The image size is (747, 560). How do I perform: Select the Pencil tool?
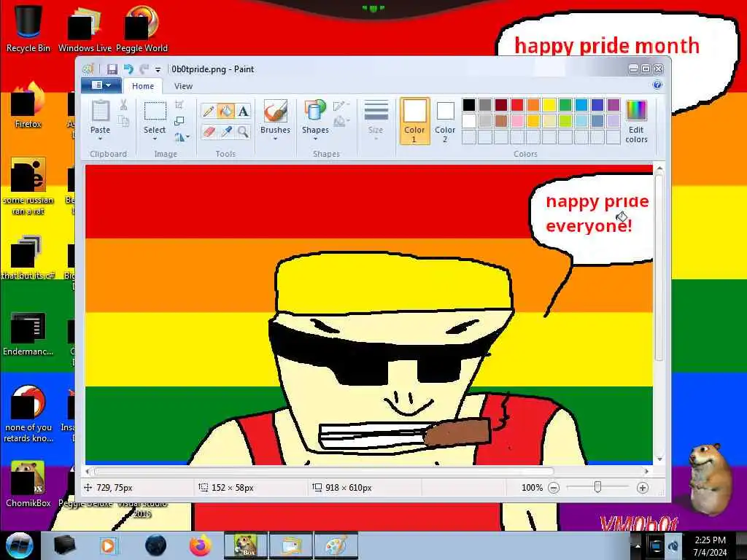(x=208, y=111)
